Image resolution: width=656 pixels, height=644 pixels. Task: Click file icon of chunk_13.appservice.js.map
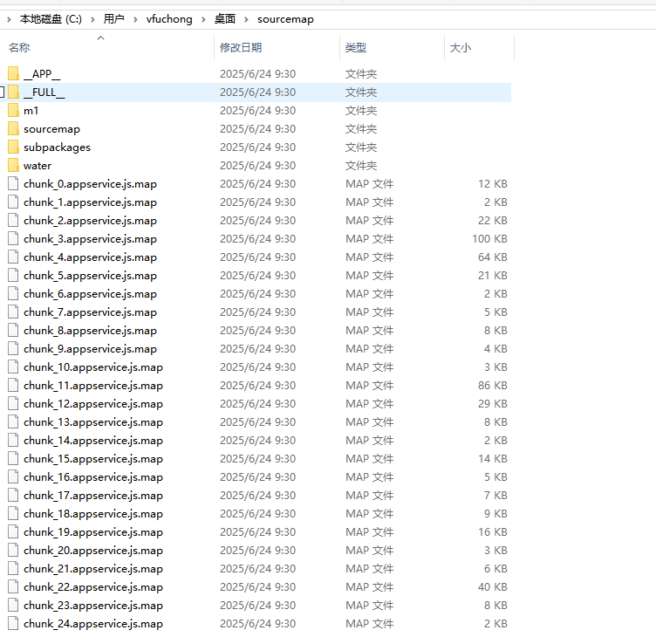pos(13,422)
